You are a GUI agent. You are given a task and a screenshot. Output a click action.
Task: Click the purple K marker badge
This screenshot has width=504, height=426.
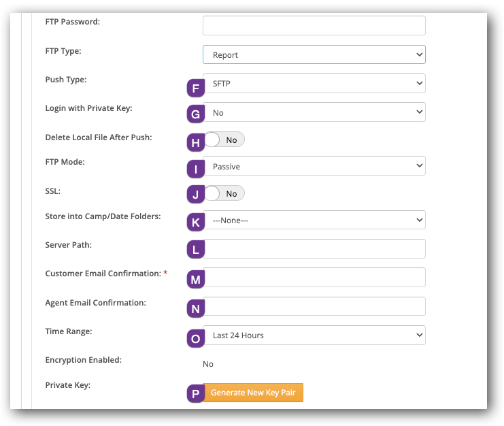[195, 222]
